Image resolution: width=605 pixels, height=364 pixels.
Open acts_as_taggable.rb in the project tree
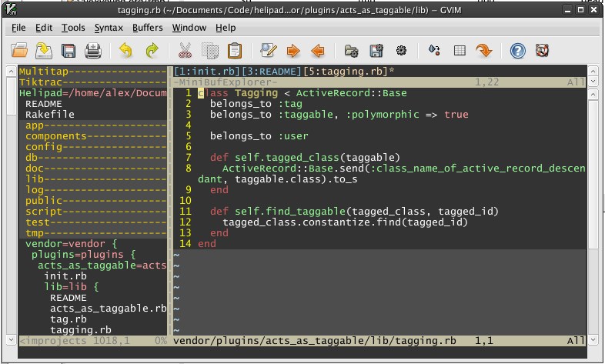(108, 309)
